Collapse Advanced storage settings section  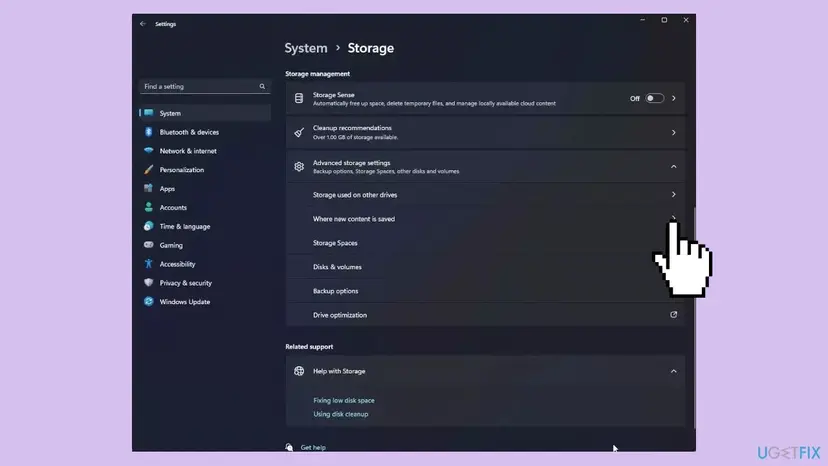(x=674, y=166)
